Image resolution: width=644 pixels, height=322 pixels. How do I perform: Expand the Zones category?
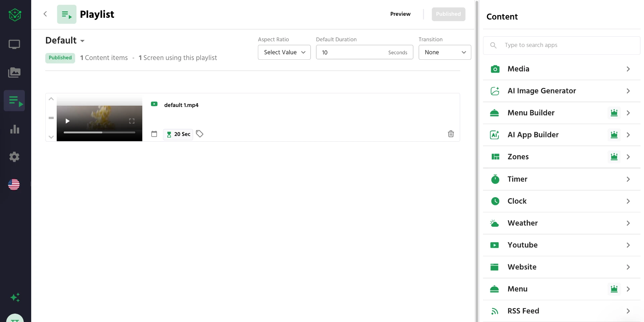(x=561, y=157)
